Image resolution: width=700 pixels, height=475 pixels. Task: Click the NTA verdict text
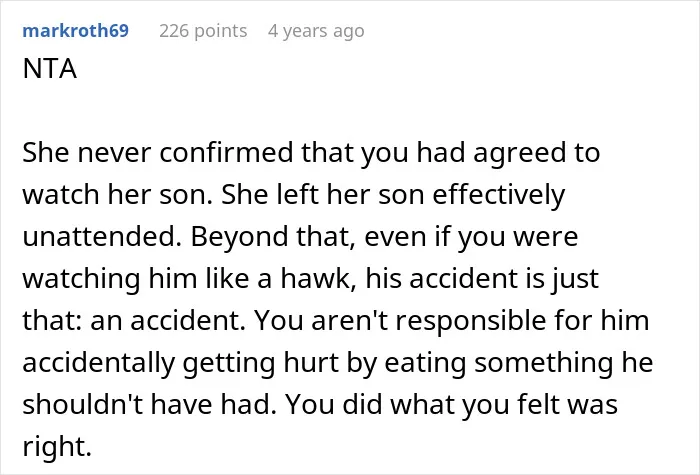[50, 69]
